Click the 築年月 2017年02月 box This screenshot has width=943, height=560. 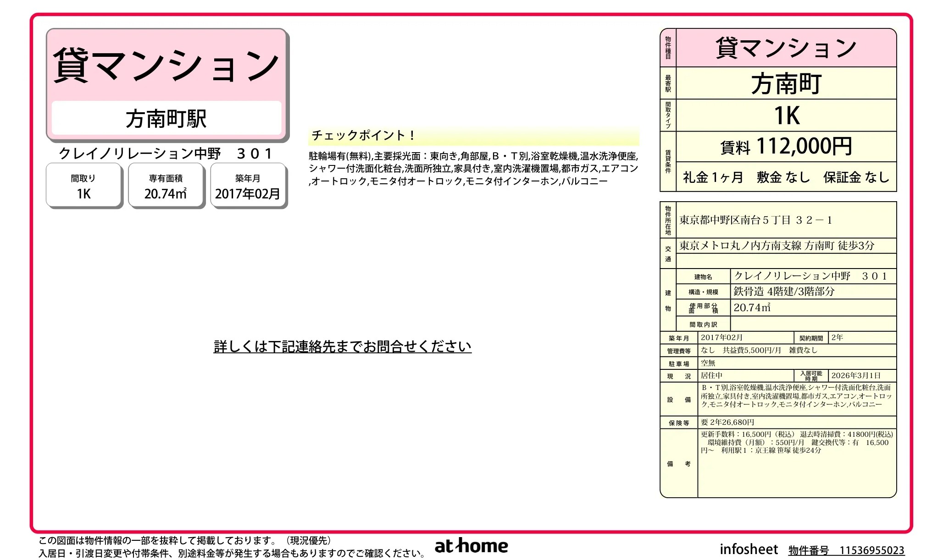tap(248, 185)
